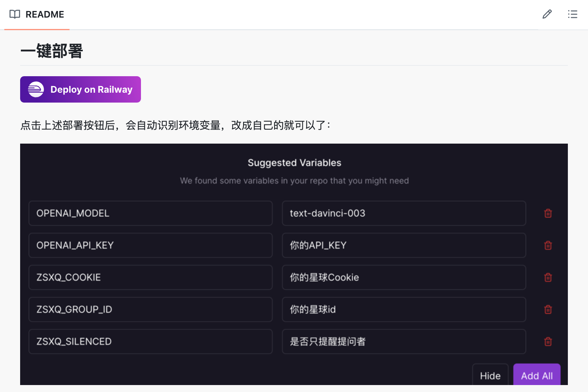Click the "We found some variables" subtitle
This screenshot has width=588, height=392.
[294, 181]
